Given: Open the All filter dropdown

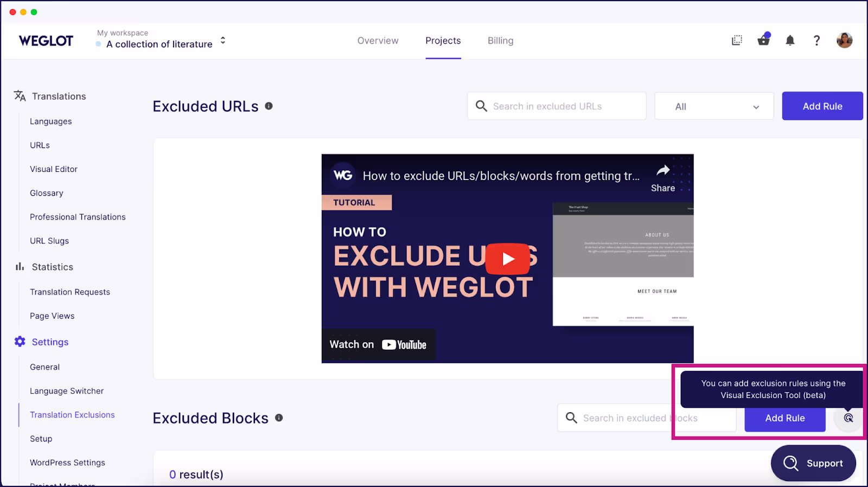Looking at the screenshot, I should click(714, 106).
